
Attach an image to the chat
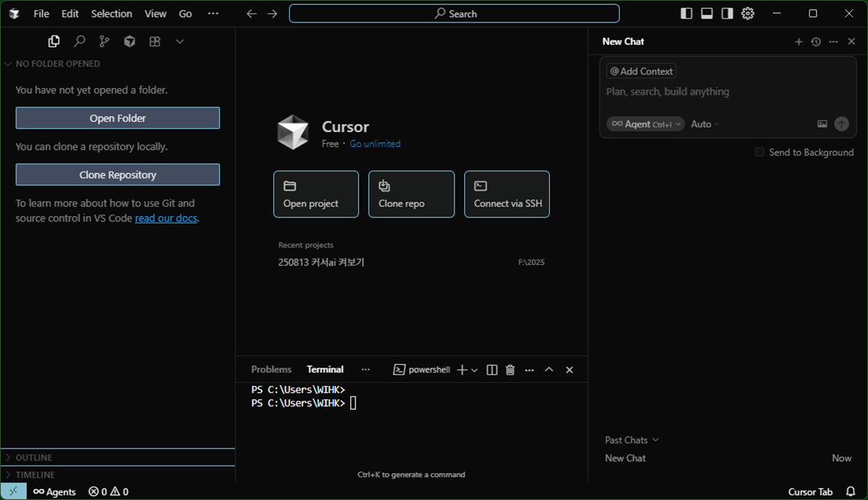coord(822,124)
